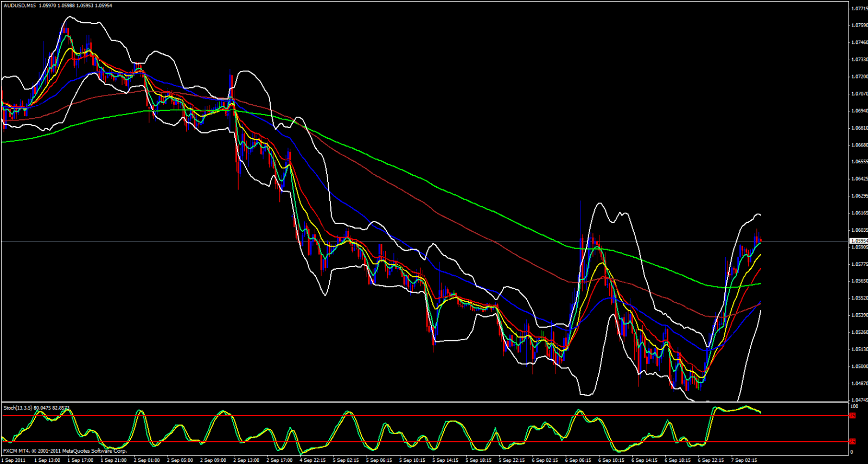Click the AUDUSD,M15 chart title text
The height and width of the screenshot is (464, 868).
(x=19, y=5)
